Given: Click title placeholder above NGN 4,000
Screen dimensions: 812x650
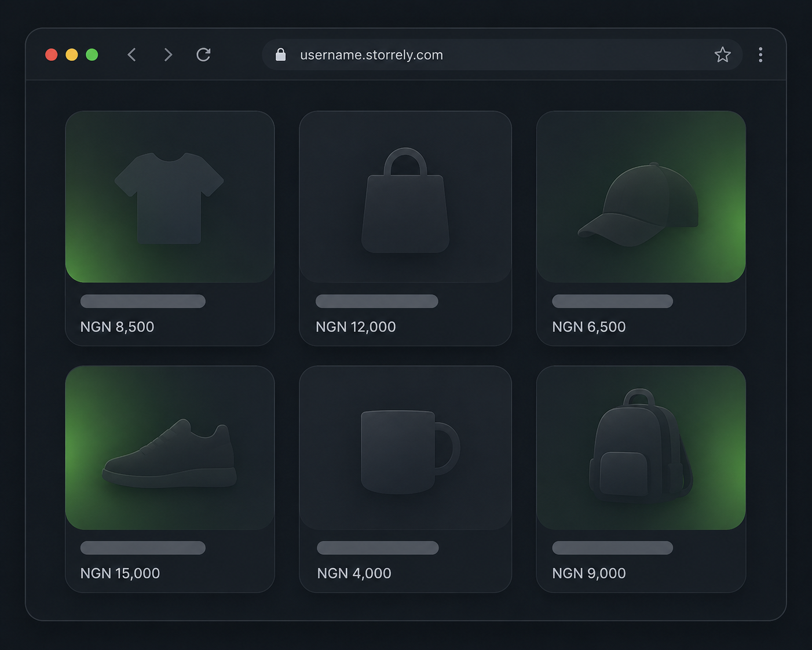Looking at the screenshot, I should tap(378, 548).
